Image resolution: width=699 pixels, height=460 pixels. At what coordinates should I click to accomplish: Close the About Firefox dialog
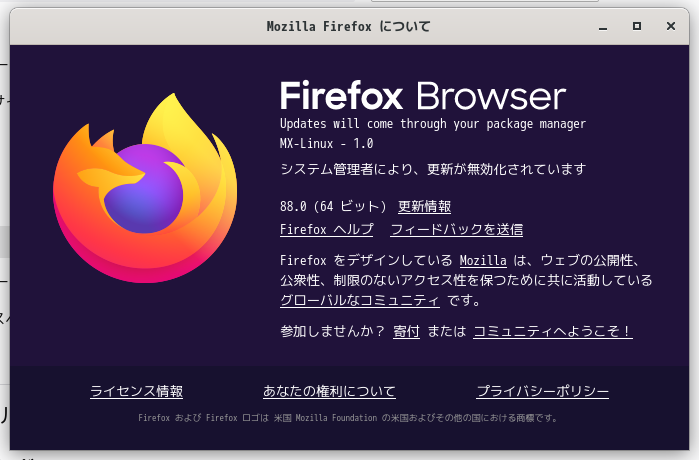point(670,26)
